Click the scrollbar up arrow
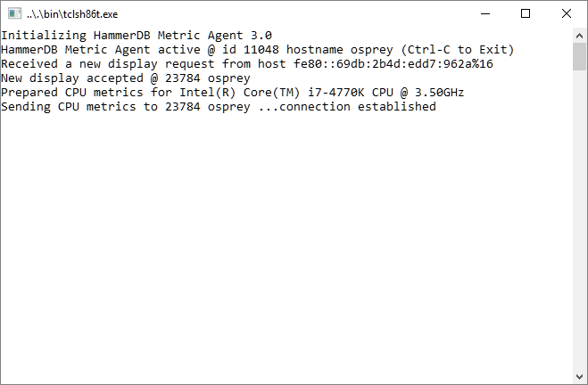The image size is (588, 385). (579, 36)
